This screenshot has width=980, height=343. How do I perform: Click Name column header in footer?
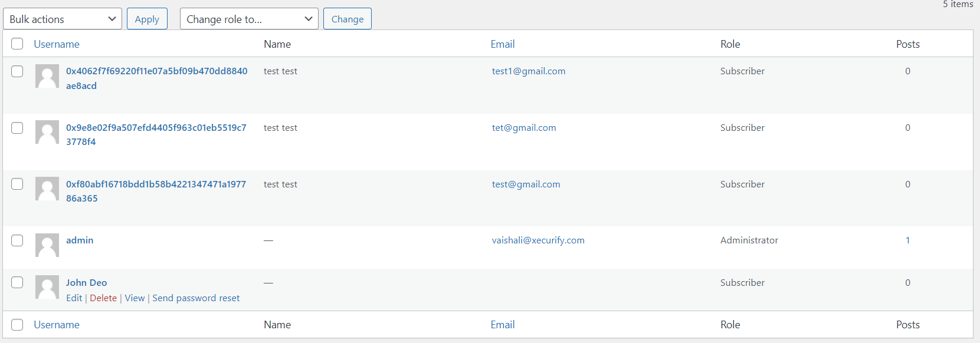(x=277, y=325)
